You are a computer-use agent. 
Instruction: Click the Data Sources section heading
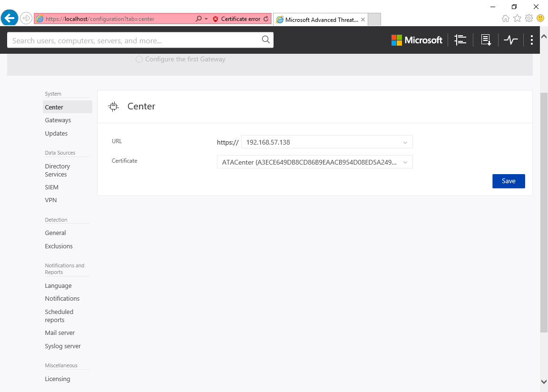(x=60, y=153)
